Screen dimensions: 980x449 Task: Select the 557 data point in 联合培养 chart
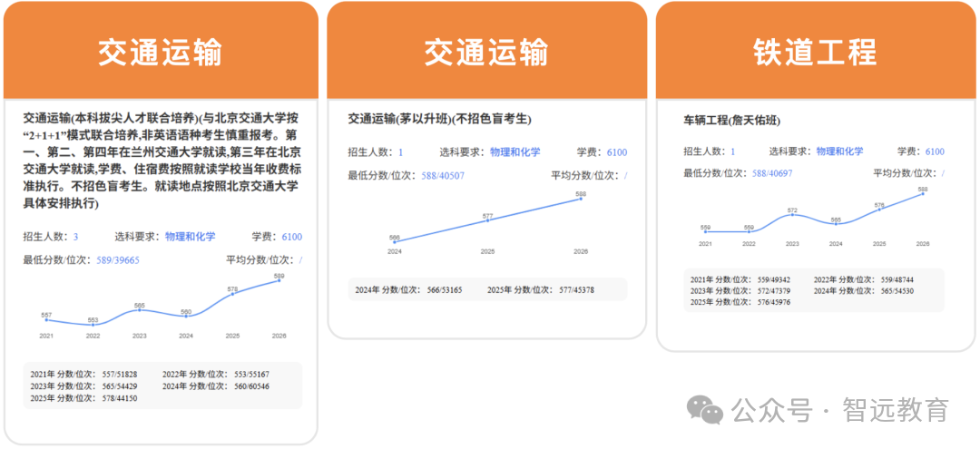click(46, 319)
